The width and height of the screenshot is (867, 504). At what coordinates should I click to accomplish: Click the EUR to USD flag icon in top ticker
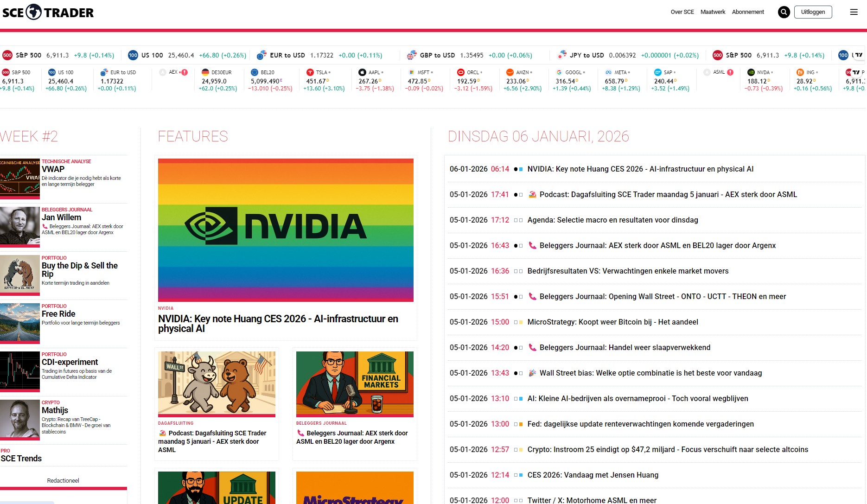coord(261,55)
